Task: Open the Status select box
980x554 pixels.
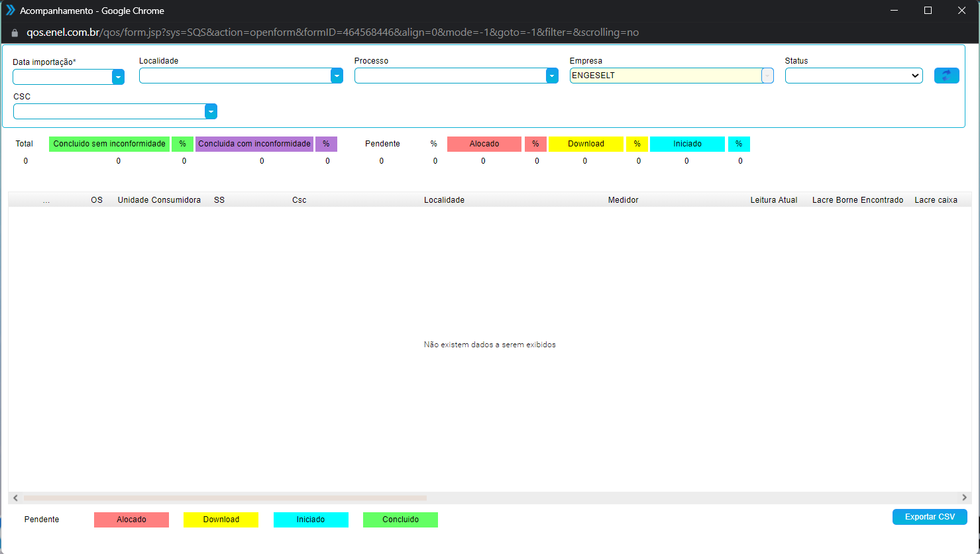Action: tap(853, 76)
